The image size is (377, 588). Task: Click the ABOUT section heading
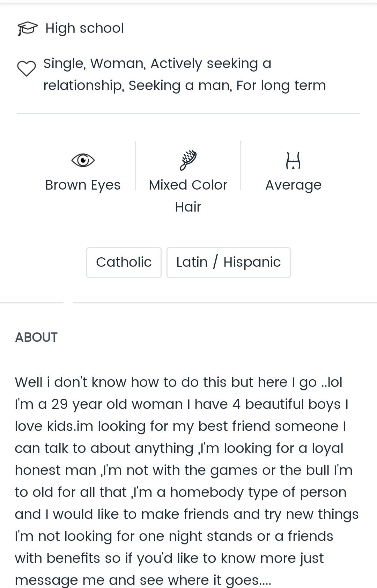point(36,337)
